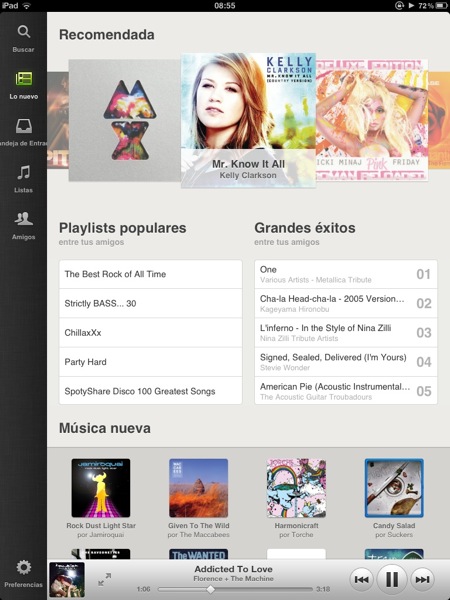
Task: Tap the Florence + The Machine artist name
Action: (233, 579)
